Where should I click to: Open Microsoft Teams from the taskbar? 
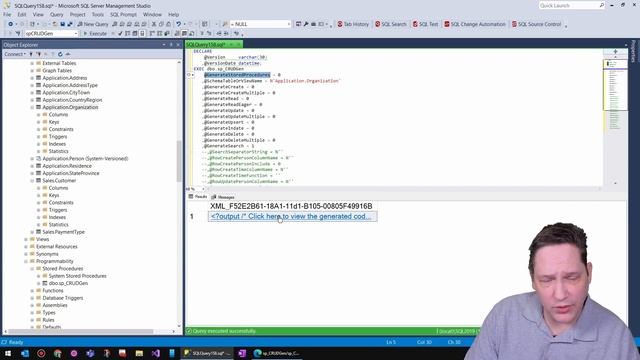pos(90,353)
